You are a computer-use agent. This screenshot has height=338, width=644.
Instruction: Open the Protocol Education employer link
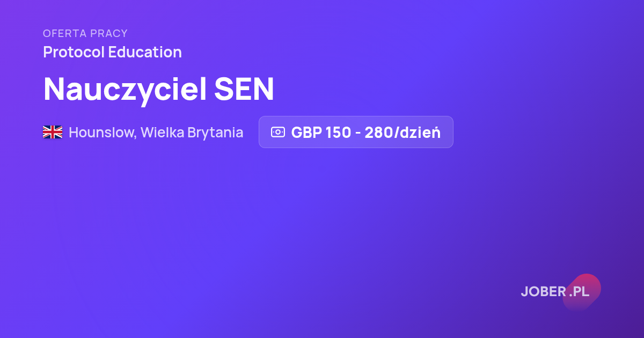(x=112, y=52)
